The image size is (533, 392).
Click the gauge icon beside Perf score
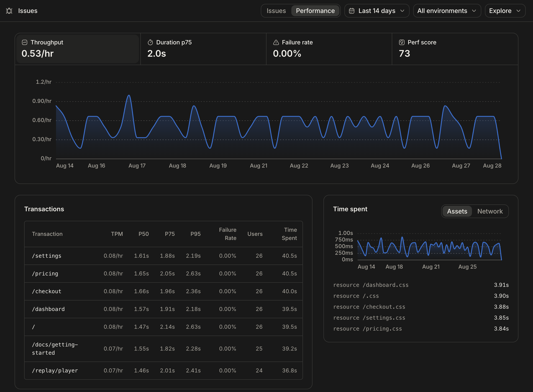click(x=402, y=42)
